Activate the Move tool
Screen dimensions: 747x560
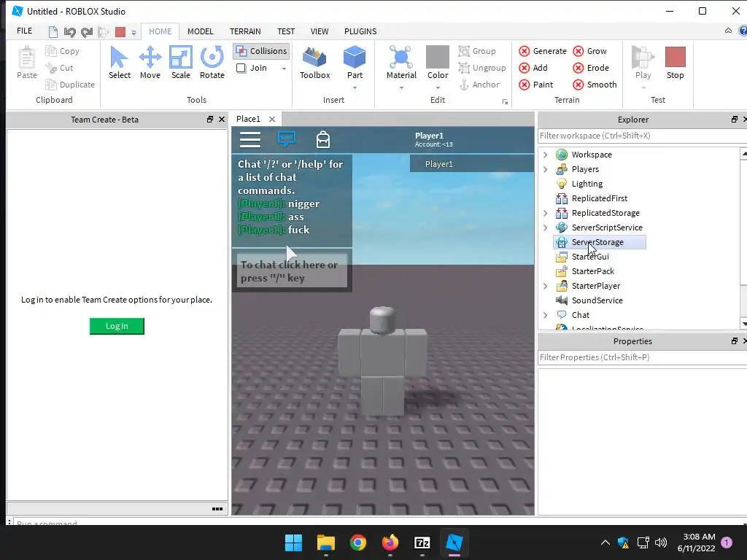tap(150, 63)
